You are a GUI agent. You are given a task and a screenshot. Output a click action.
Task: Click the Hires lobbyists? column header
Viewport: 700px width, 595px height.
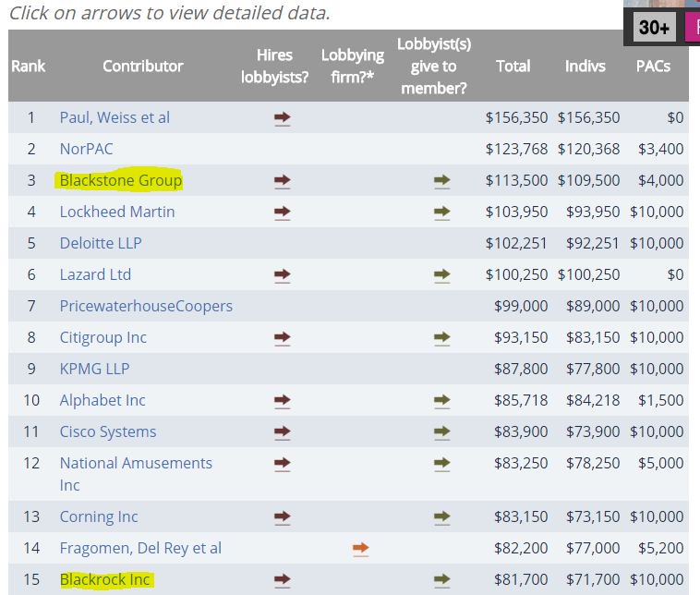coord(274,67)
